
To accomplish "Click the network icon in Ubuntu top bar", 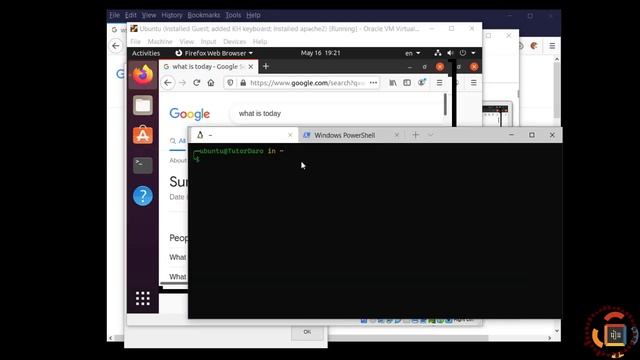I will 438,53.
